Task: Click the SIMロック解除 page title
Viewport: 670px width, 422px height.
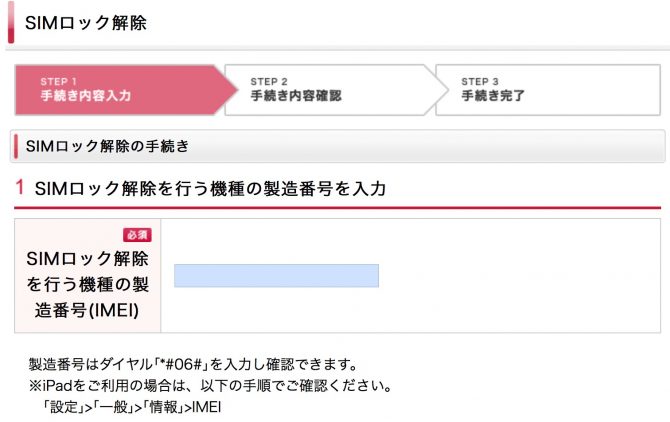Action: [x=86, y=23]
